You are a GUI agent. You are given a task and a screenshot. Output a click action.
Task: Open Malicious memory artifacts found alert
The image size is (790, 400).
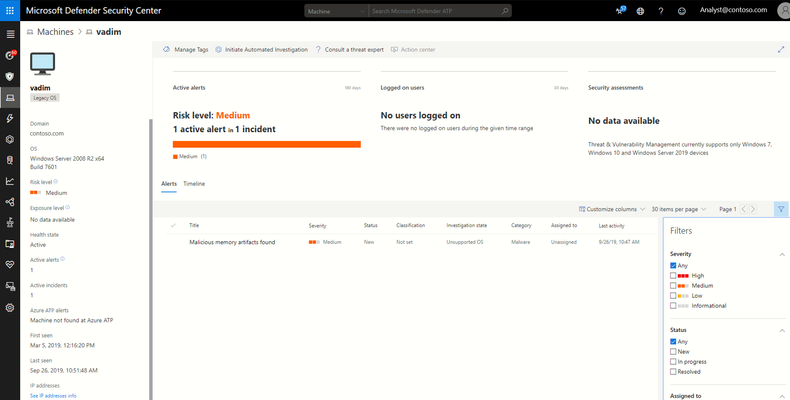[232, 242]
